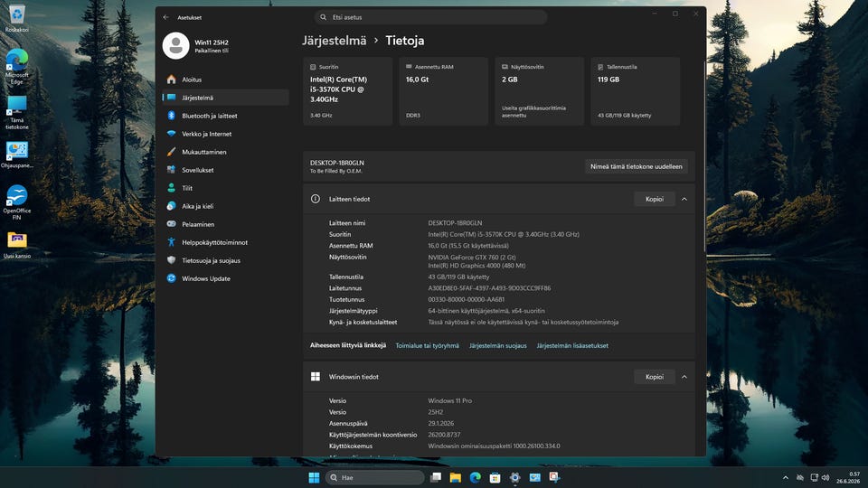Viewport: 868px width, 488px height.
Task: Click the settings window vertical scrollbar
Action: pos(704,155)
